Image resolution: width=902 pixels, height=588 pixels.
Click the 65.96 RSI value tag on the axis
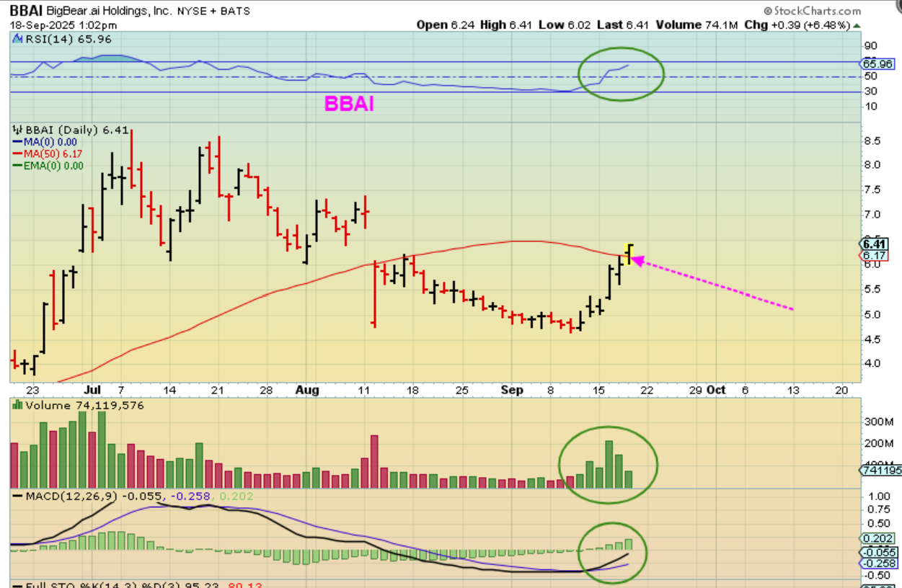(879, 63)
